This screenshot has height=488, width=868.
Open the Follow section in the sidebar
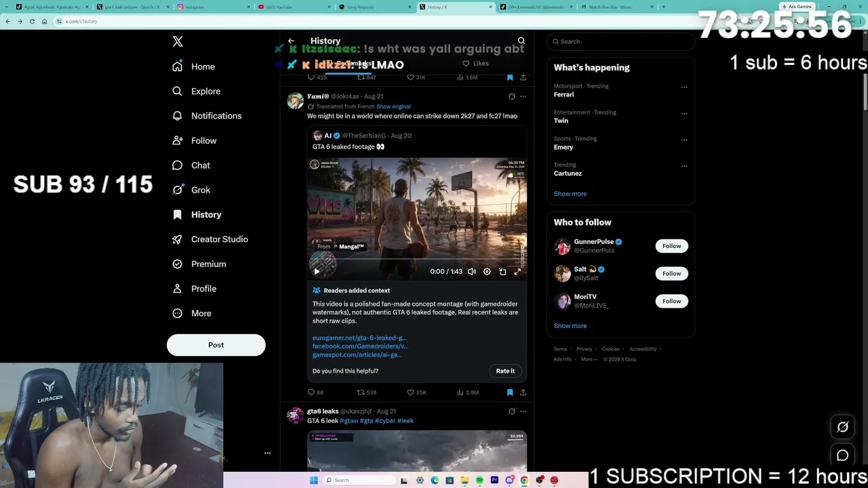point(194,140)
